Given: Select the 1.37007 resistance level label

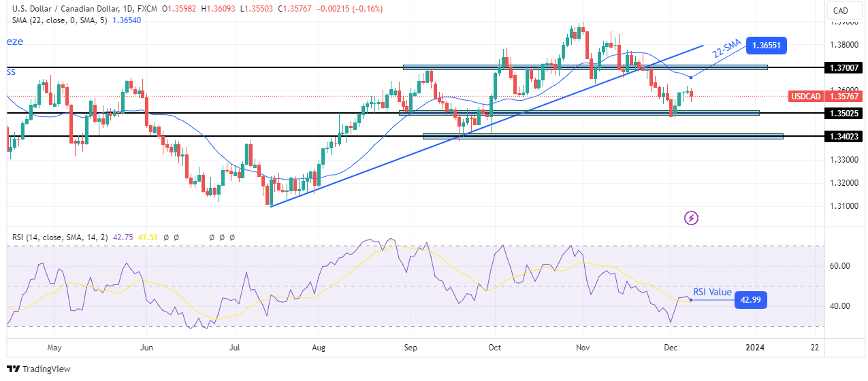Looking at the screenshot, I should point(843,68).
